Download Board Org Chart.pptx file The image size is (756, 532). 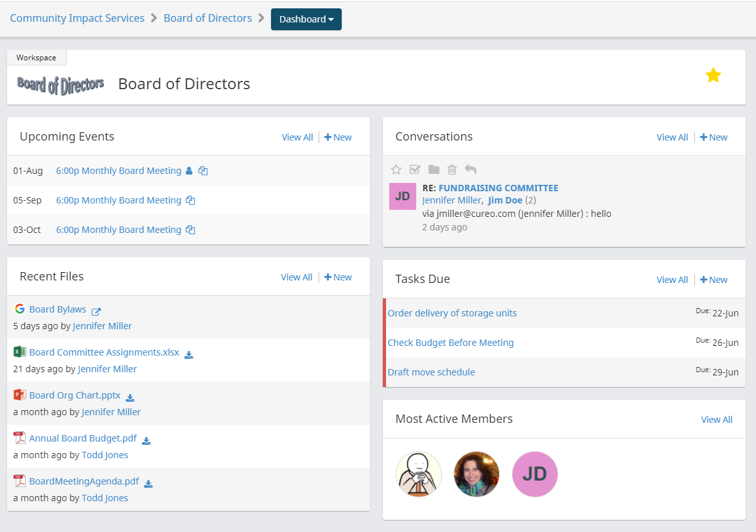click(130, 397)
